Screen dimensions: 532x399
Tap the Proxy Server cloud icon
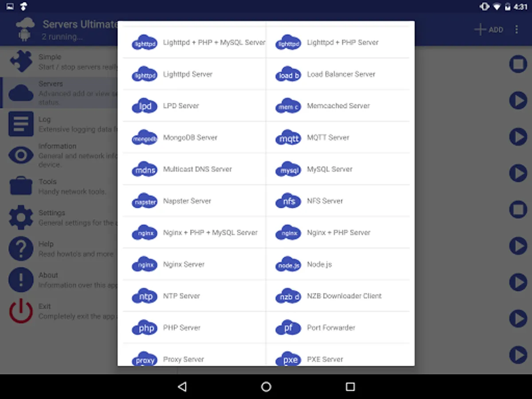pos(145,358)
